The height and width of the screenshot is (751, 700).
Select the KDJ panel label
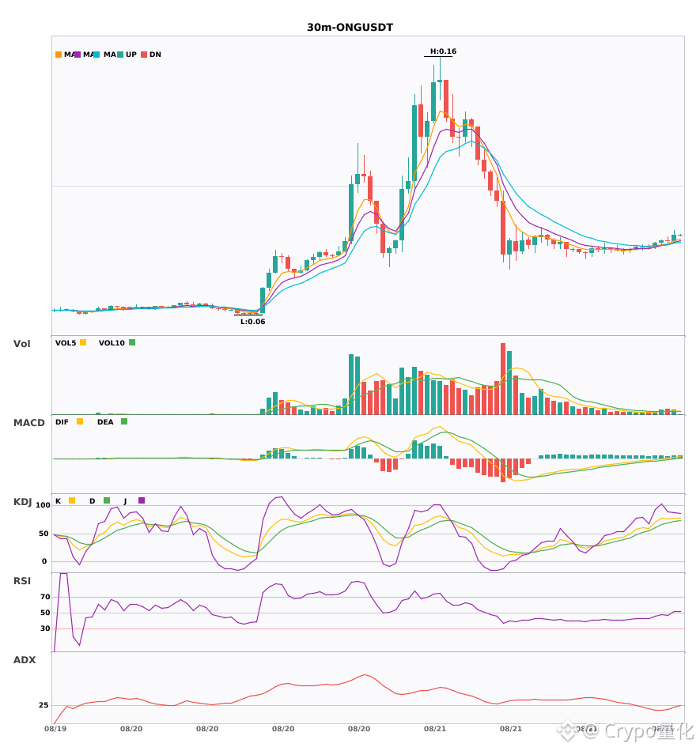click(22, 502)
